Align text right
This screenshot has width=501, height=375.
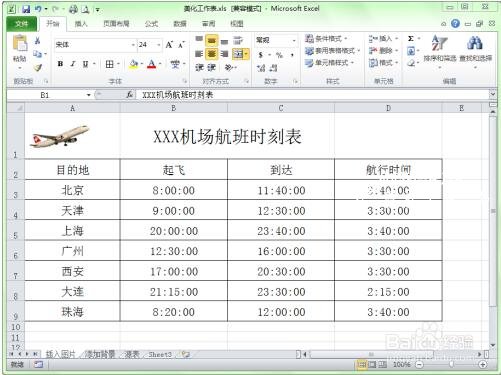tap(224, 54)
